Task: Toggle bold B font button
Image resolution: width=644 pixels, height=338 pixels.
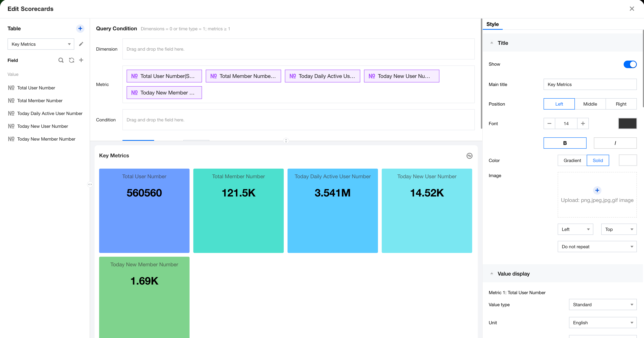Action: pos(565,143)
